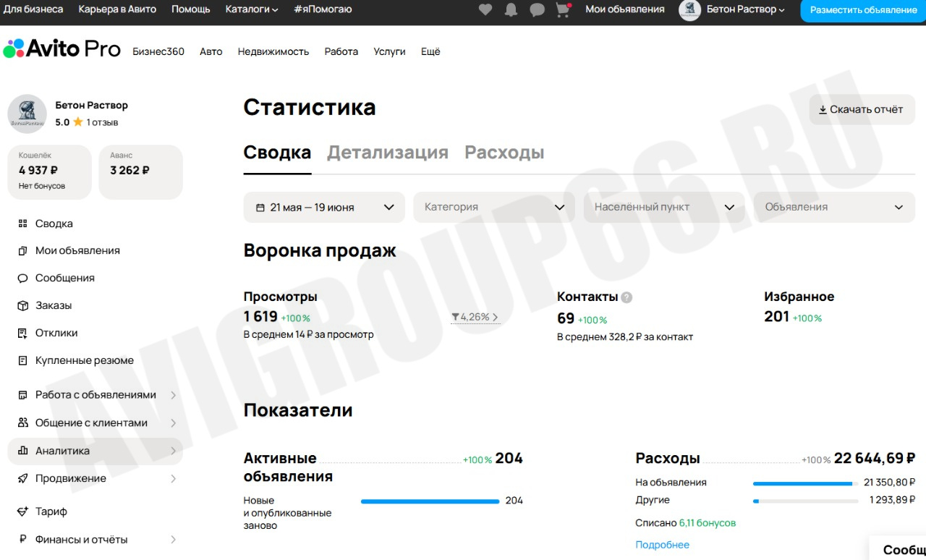Click the Скачать отчёт button
The image size is (926, 560).
click(862, 109)
